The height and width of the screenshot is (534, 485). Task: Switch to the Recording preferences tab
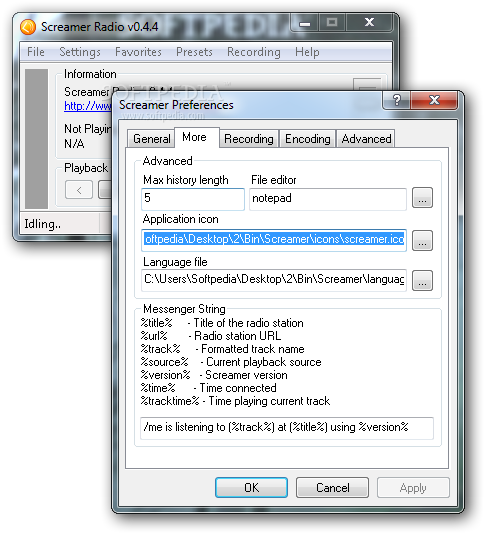(x=249, y=139)
